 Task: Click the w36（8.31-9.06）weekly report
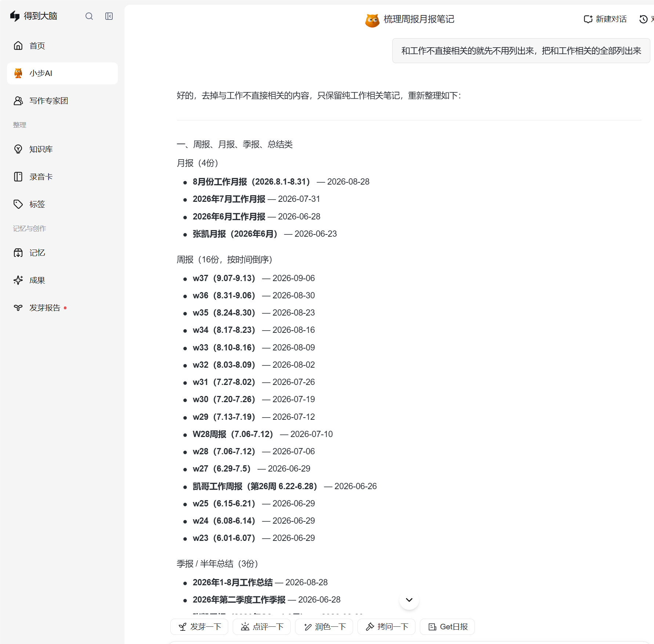point(254,295)
